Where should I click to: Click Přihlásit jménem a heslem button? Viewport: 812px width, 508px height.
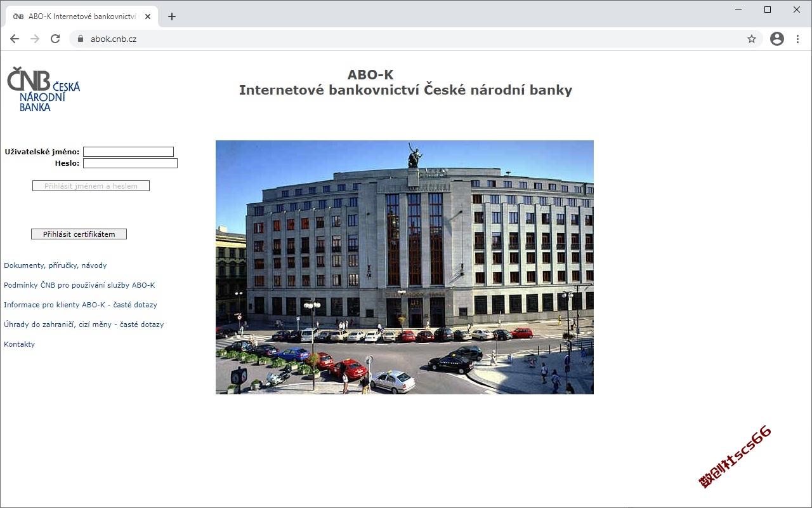[x=91, y=186]
